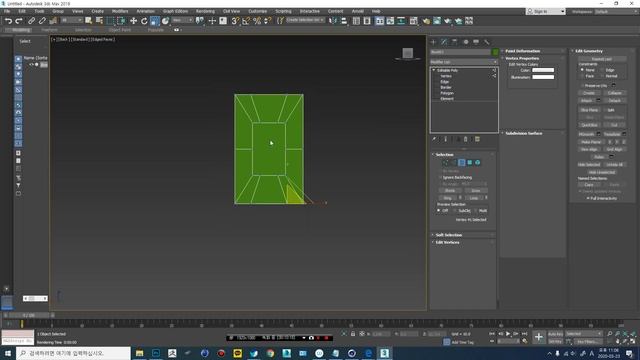Select the Link tool icon
The width and height of the screenshot is (640, 360).
coord(31,21)
